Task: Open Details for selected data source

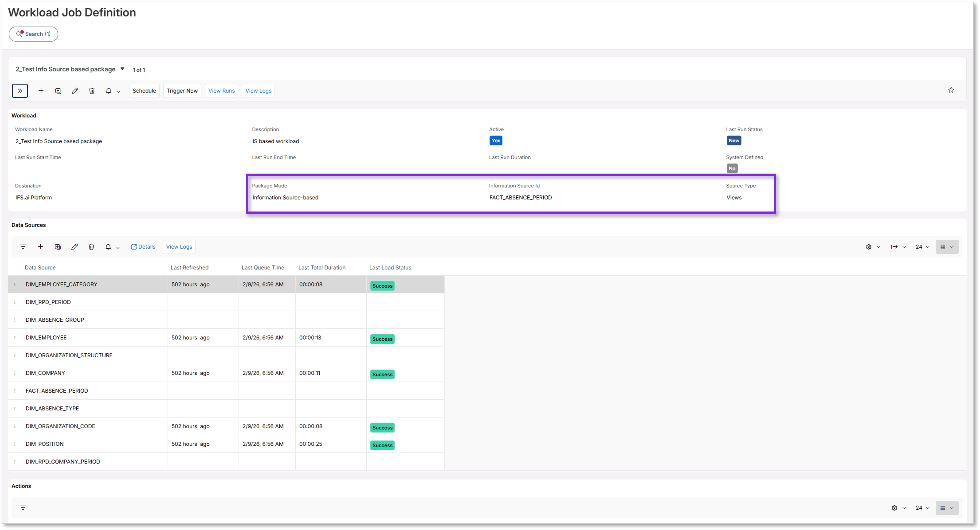Action: pyautogui.click(x=143, y=247)
